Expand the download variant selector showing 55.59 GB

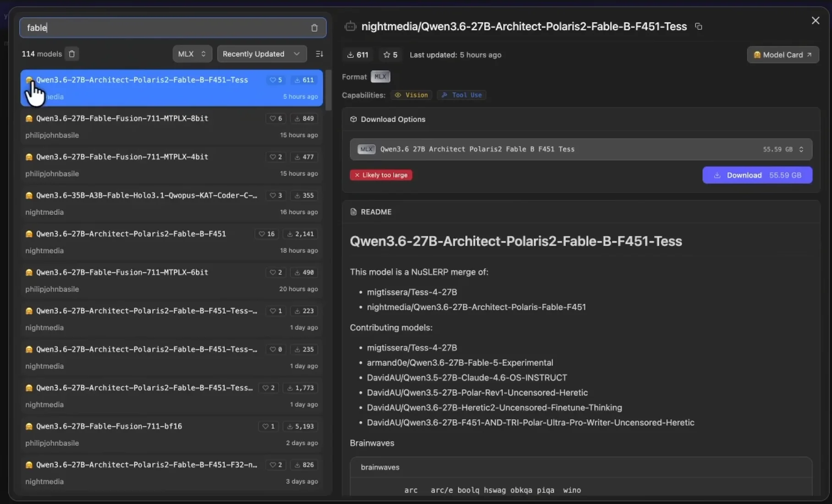point(581,149)
